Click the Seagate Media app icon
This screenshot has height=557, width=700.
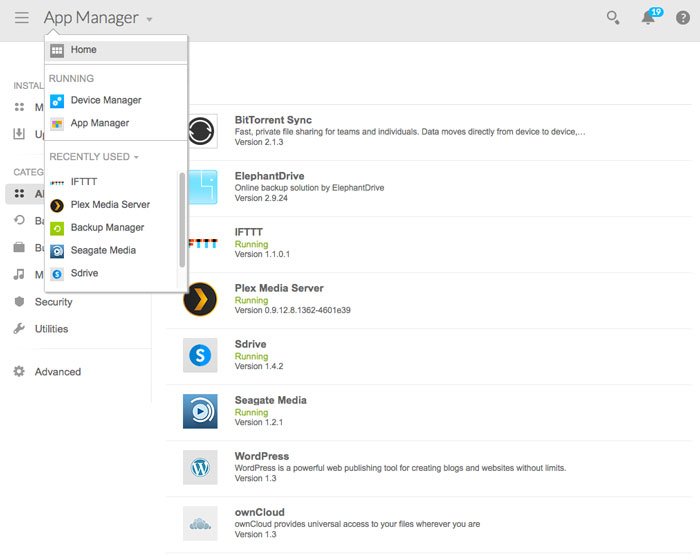coord(200,411)
